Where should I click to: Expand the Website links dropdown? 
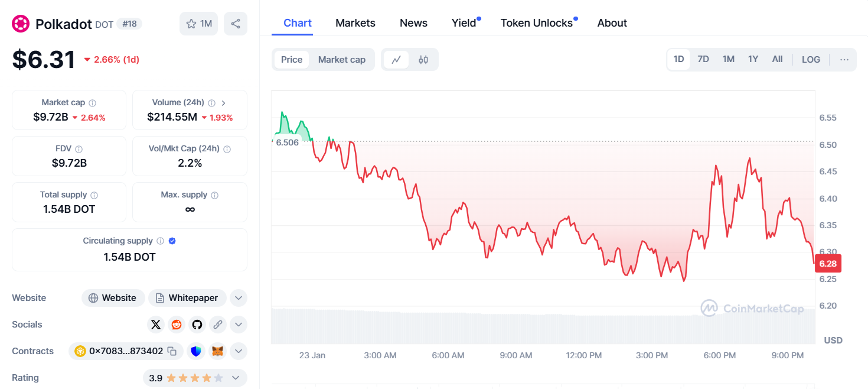pyautogui.click(x=238, y=298)
